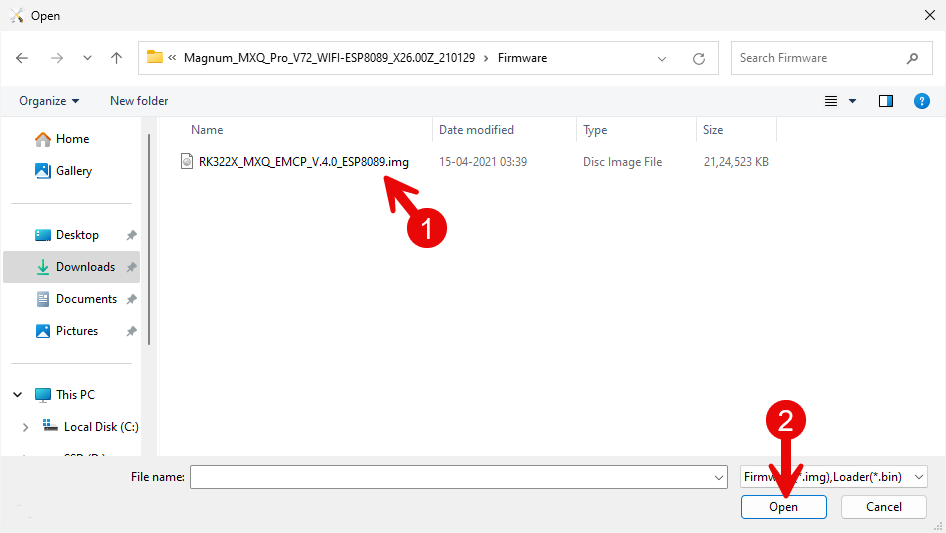Click the date 15-04-2021 03:39
Screen dimensions: 946x533
(x=483, y=162)
